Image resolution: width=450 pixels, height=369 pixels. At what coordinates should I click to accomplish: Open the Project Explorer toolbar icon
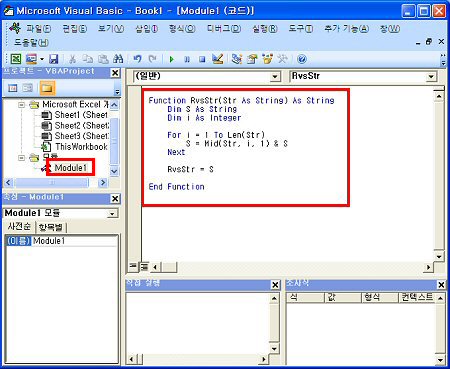coord(236,59)
